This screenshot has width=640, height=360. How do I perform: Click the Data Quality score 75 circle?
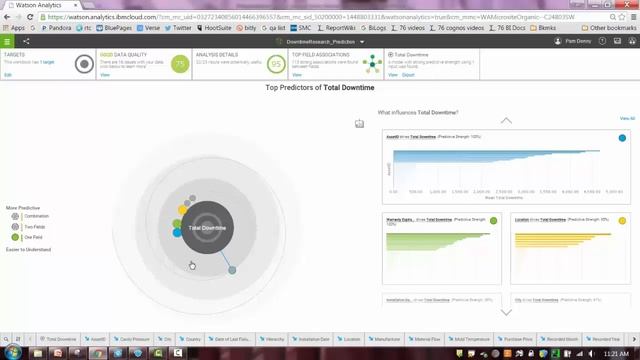tap(180, 64)
